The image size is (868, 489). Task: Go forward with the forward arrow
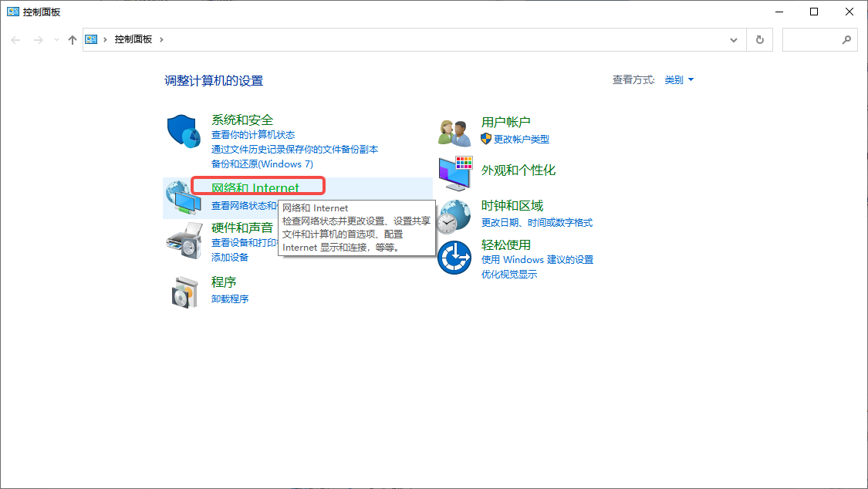39,40
